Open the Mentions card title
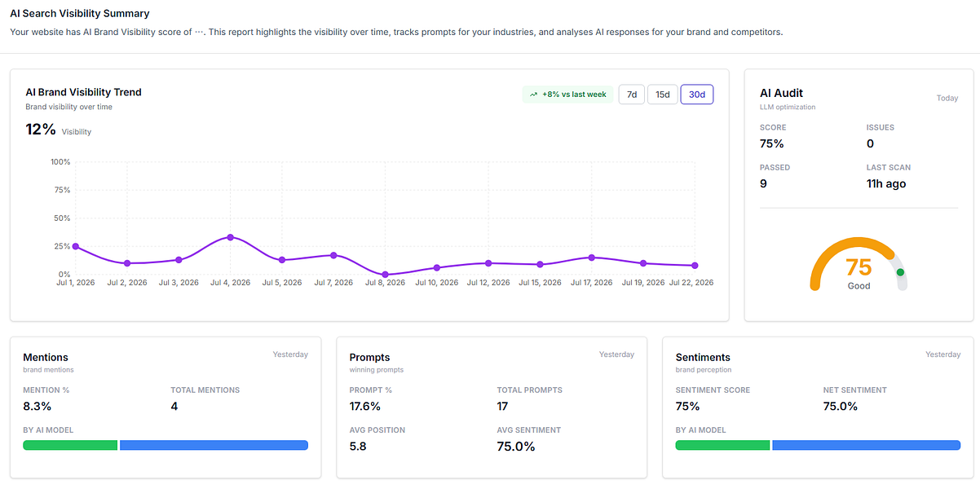Viewport: 980px width, 489px height. coord(46,357)
